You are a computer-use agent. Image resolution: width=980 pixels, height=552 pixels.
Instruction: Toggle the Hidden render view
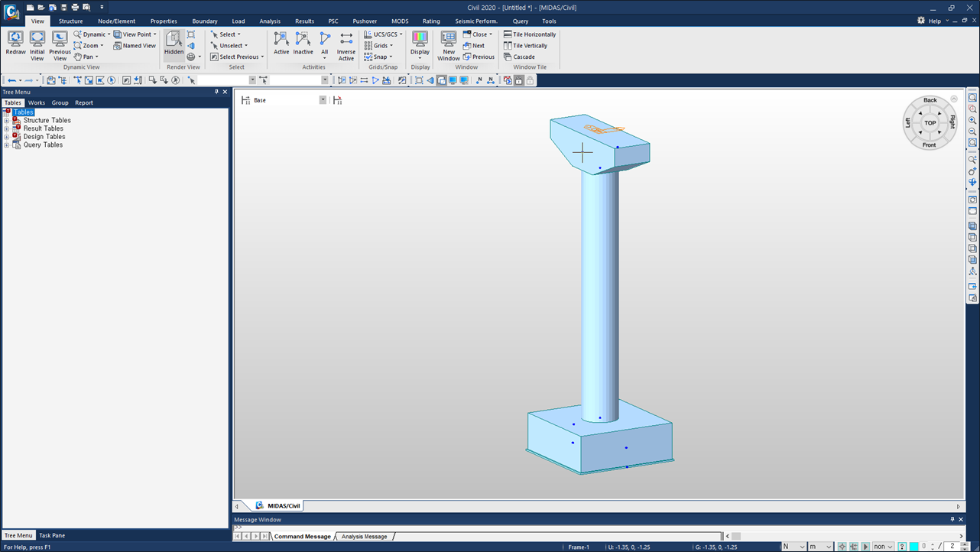(x=174, y=44)
